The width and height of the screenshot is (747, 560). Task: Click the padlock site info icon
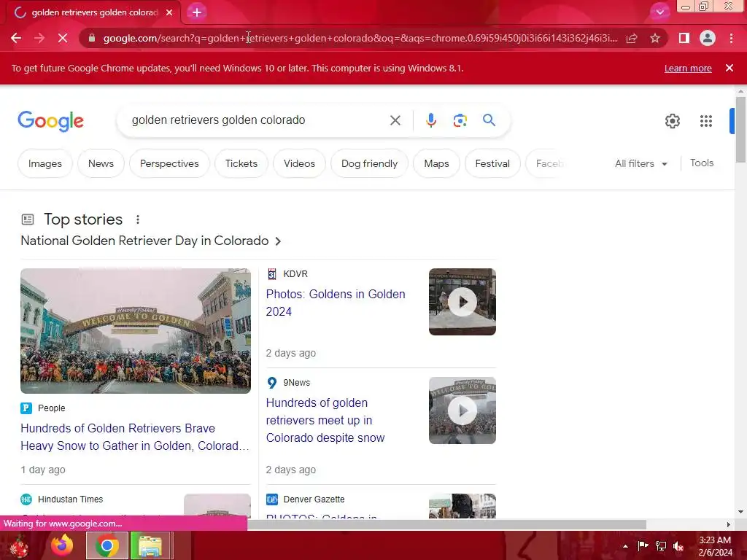point(92,38)
